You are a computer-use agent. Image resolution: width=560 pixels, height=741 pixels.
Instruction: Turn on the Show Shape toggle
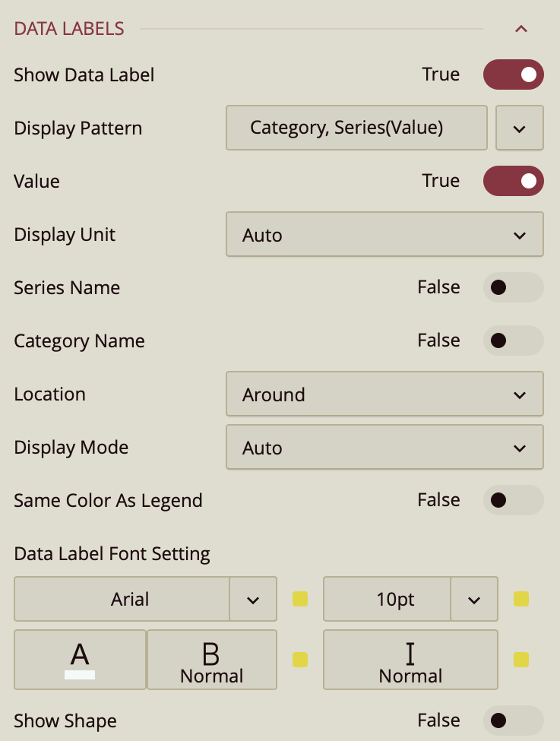click(x=513, y=720)
